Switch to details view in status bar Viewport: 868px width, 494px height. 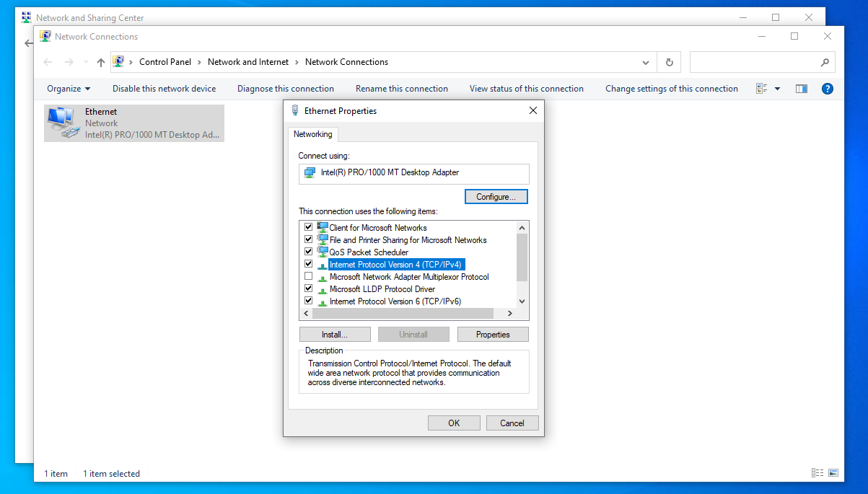817,473
